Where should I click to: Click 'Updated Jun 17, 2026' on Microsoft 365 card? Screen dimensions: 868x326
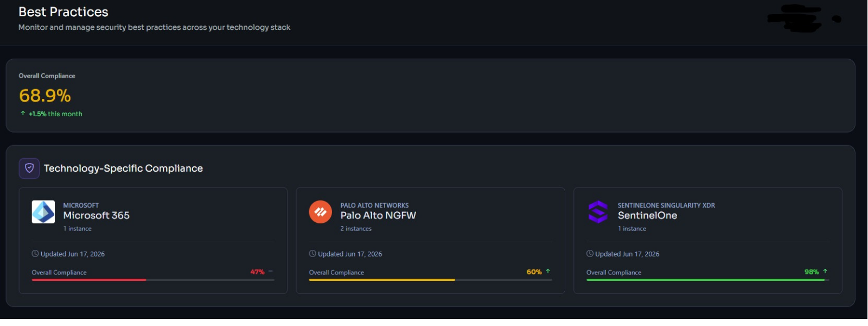click(73, 254)
